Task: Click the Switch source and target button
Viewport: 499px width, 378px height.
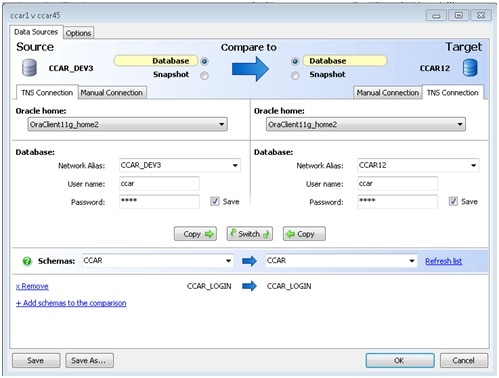Action: 250,234
